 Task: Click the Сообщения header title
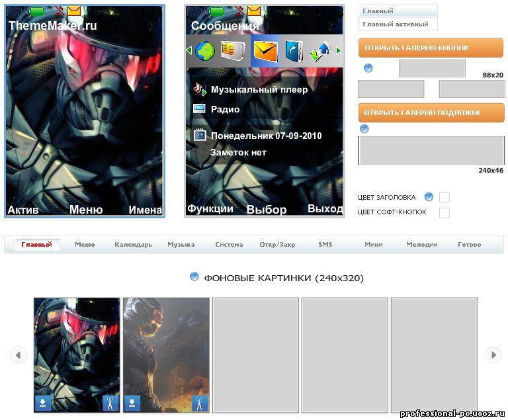225,26
